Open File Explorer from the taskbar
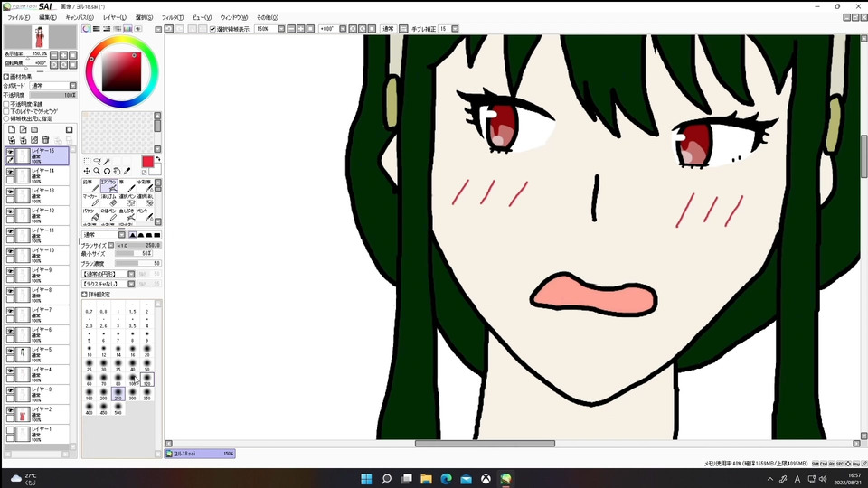 pos(426,479)
